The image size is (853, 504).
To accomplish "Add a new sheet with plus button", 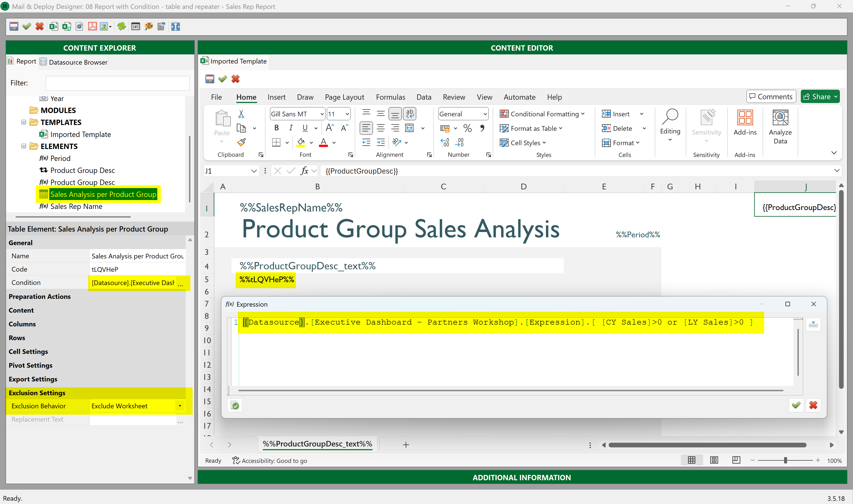I will point(406,444).
